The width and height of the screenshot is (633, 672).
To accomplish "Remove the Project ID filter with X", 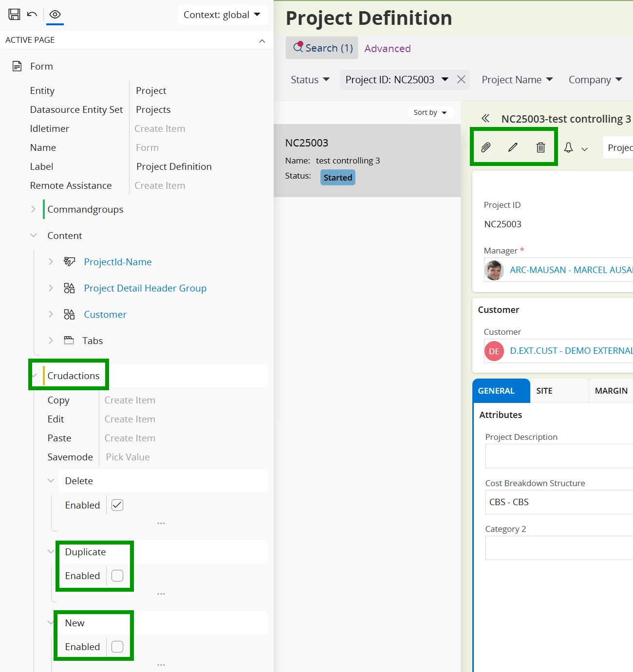I will (x=461, y=79).
